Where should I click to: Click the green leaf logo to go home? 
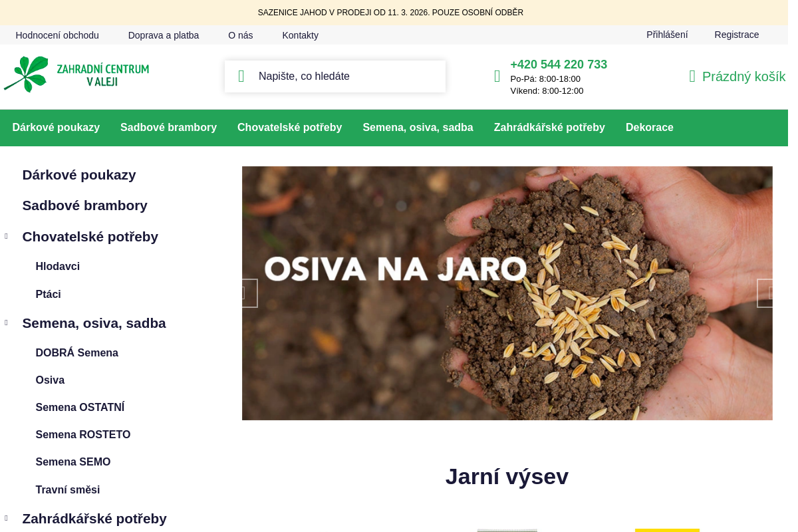(27, 74)
